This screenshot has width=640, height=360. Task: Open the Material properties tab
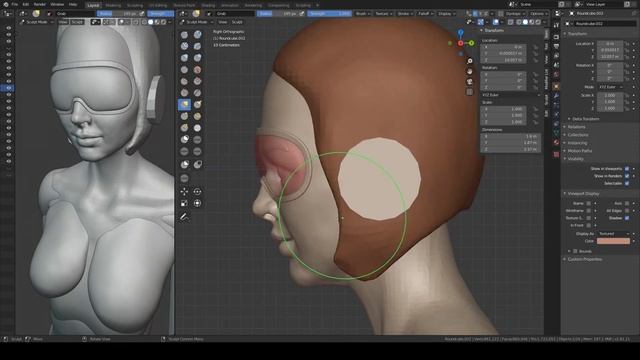click(556, 142)
